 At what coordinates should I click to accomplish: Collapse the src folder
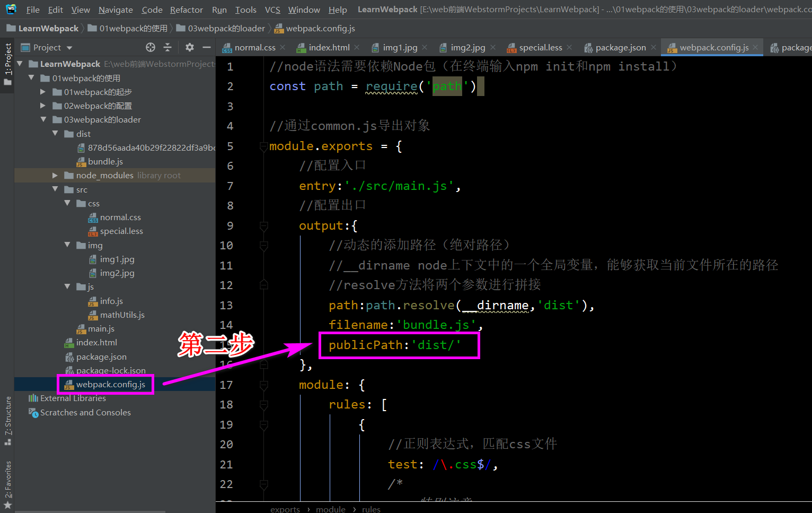[55, 189]
